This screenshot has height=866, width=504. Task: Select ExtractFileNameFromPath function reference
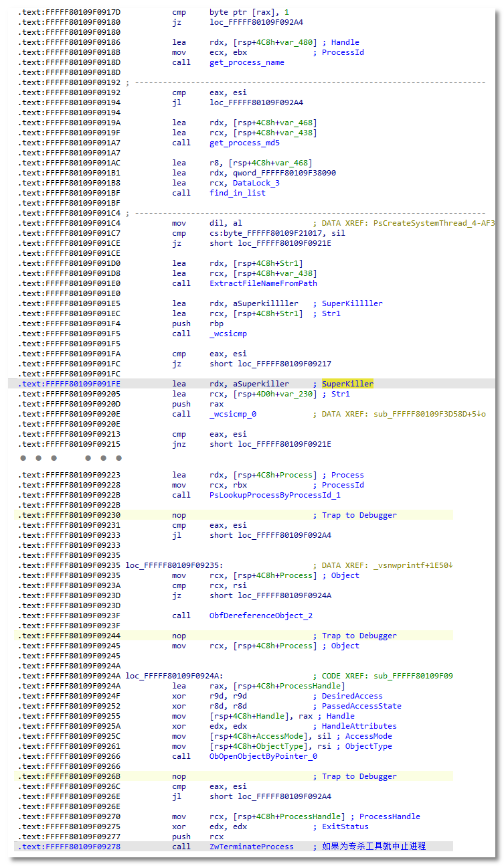point(263,283)
